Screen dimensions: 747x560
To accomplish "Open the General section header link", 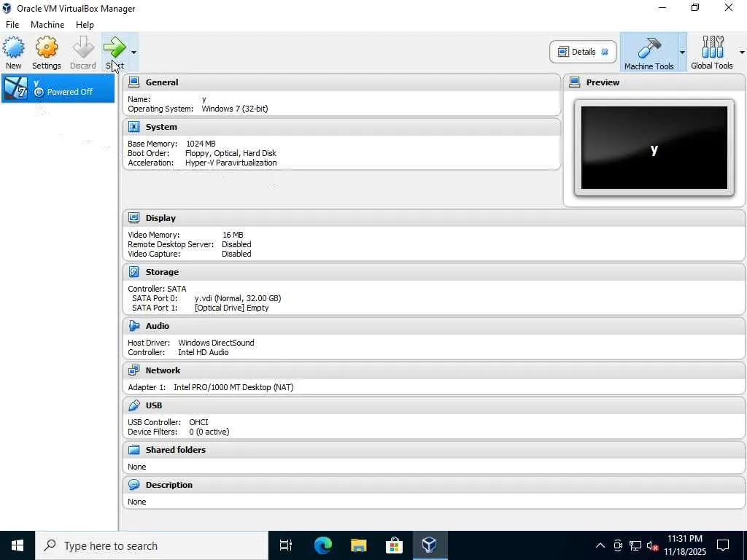I will coord(162,82).
